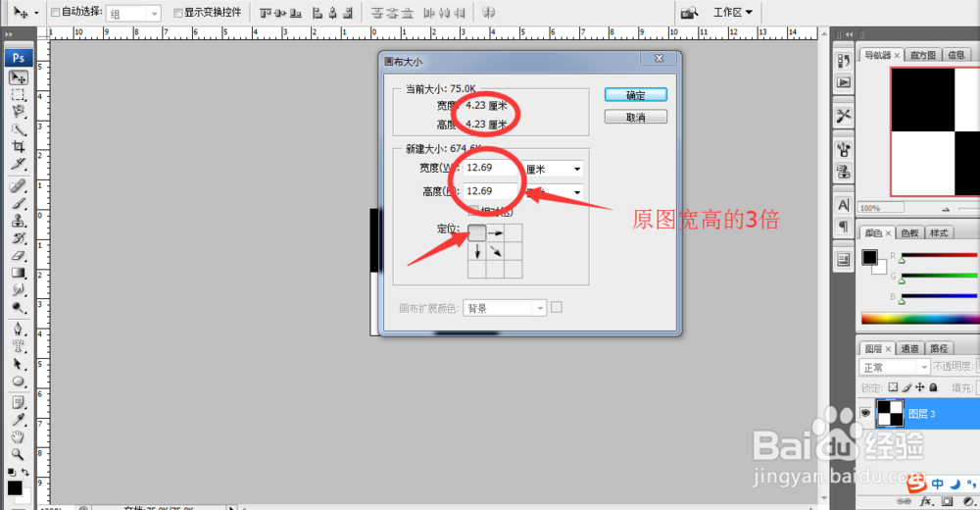Select the Brush tool
The width and height of the screenshot is (980, 510).
pyautogui.click(x=18, y=203)
